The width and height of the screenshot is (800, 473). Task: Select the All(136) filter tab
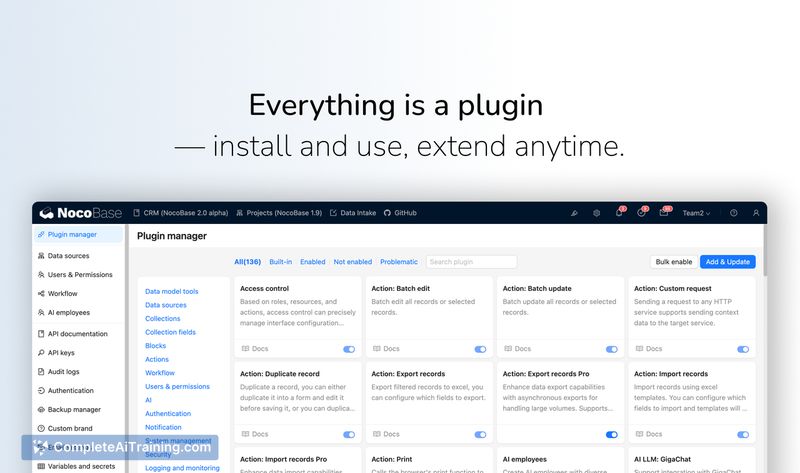pos(247,262)
